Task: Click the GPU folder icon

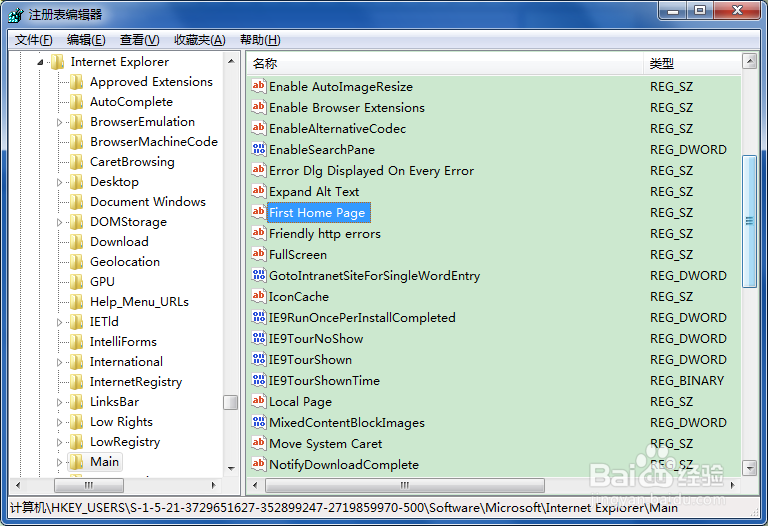Action: pyautogui.click(x=76, y=282)
